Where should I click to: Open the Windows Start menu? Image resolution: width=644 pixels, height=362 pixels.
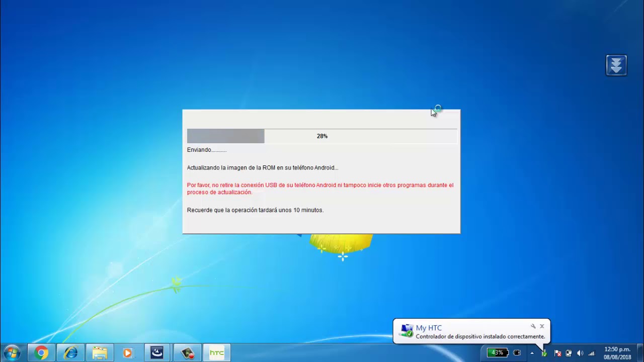pyautogui.click(x=12, y=353)
